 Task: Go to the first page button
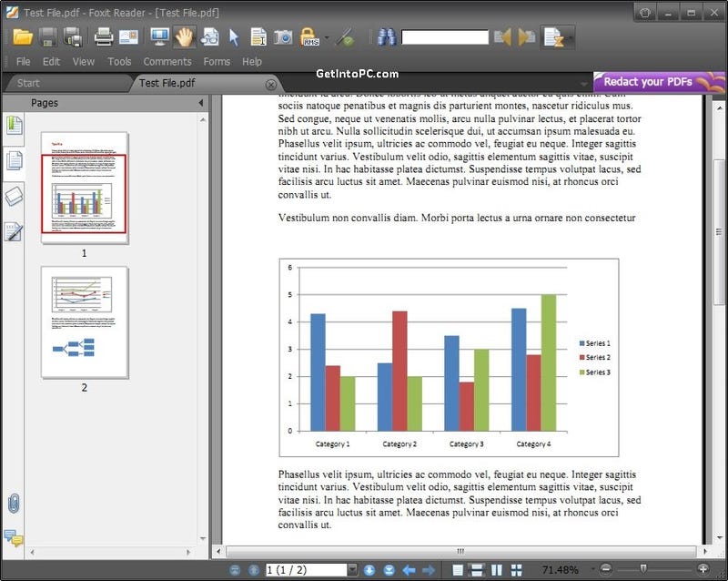tap(235, 570)
